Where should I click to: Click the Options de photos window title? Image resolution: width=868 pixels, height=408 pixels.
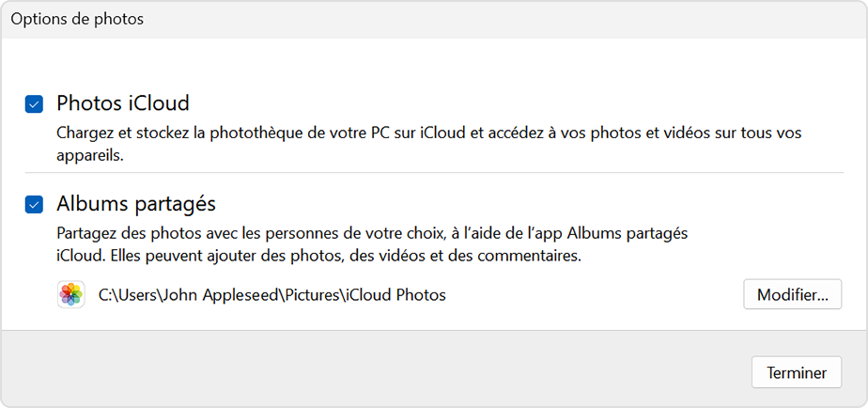(x=77, y=19)
